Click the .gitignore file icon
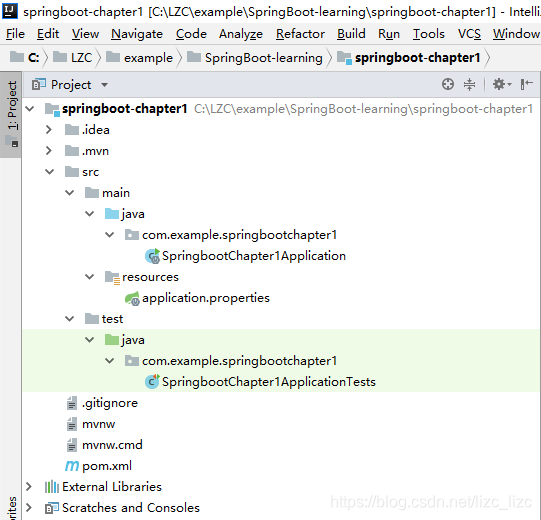The image size is (541, 520). (x=72, y=403)
